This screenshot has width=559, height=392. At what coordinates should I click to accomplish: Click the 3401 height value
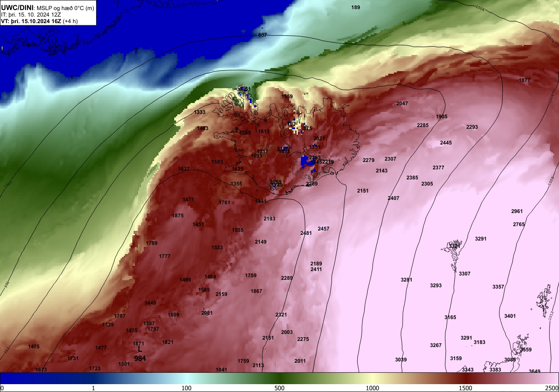pyautogui.click(x=510, y=316)
